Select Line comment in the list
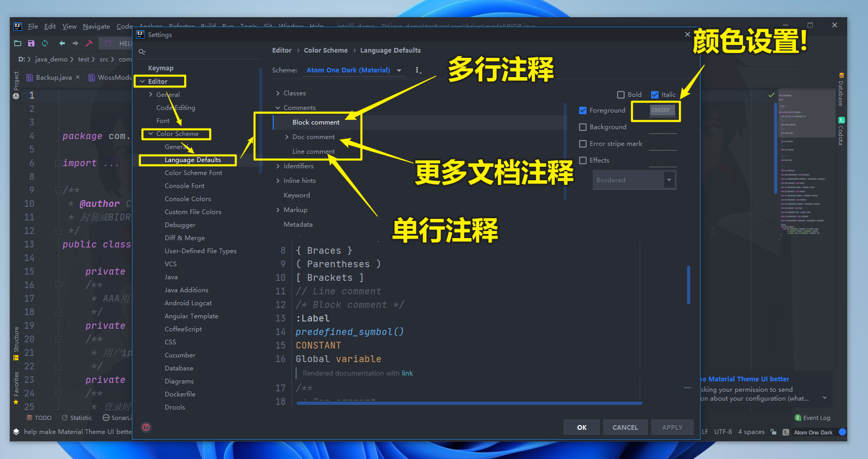 point(313,152)
